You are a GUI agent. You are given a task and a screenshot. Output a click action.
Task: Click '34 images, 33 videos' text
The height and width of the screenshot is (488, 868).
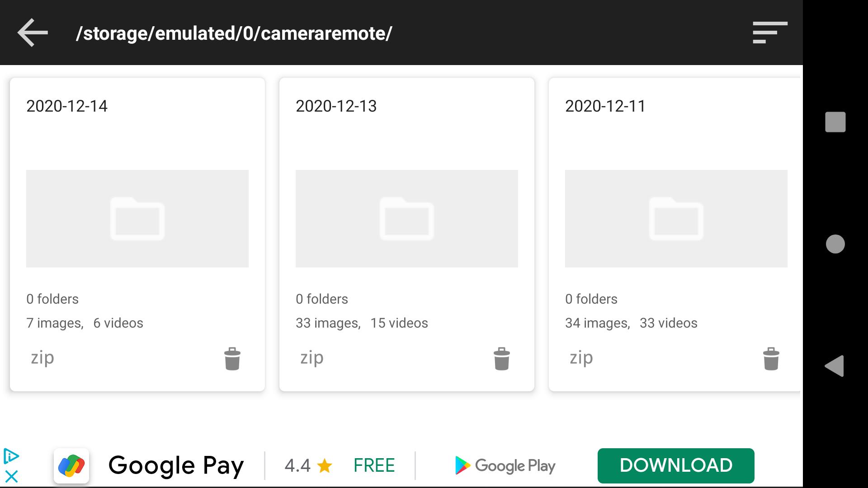coord(631,323)
